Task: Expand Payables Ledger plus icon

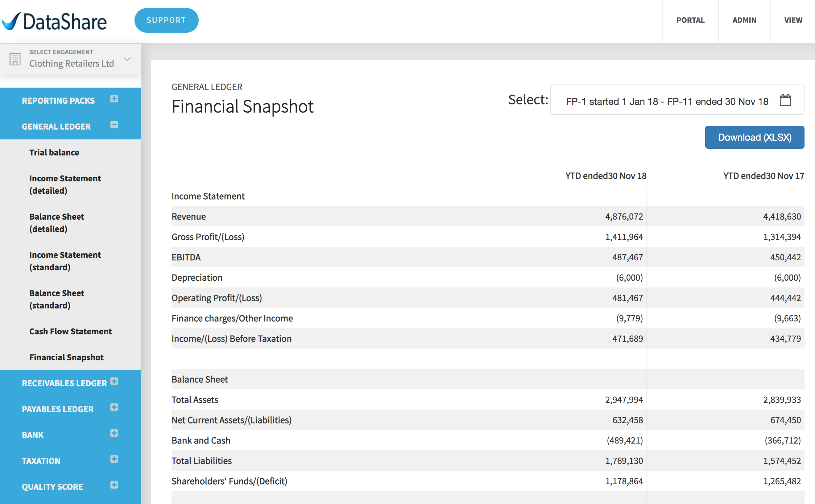Action: coord(114,407)
